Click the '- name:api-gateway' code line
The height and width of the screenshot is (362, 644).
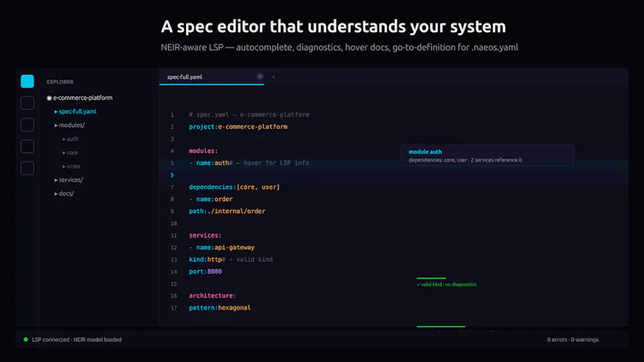tap(222, 248)
